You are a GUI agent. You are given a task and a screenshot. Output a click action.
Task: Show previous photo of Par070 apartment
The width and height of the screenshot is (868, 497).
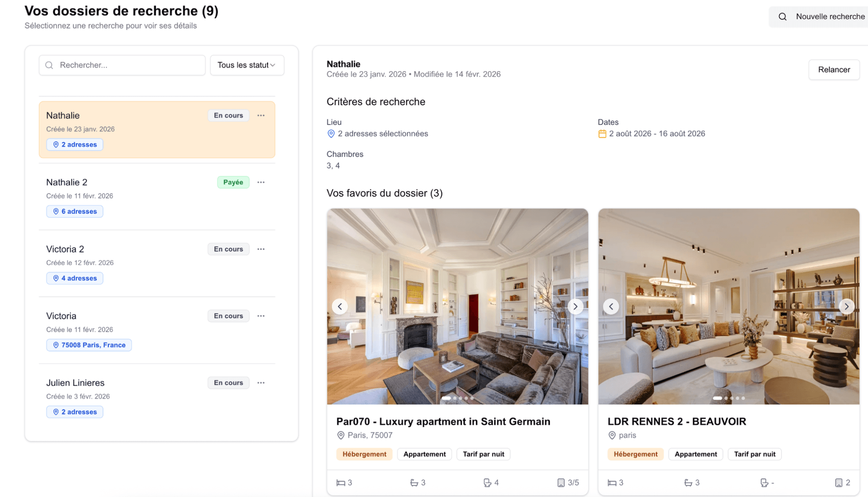pyautogui.click(x=340, y=307)
